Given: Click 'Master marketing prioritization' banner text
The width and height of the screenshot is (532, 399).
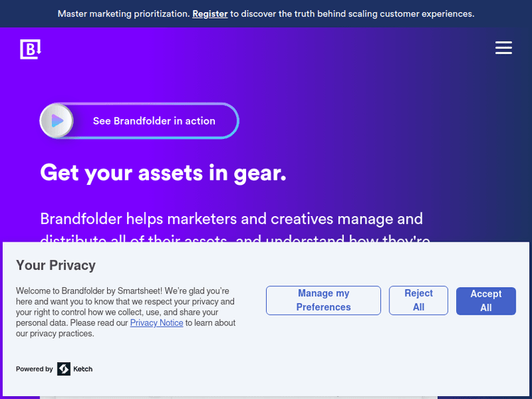Looking at the screenshot, I should click(x=123, y=13).
